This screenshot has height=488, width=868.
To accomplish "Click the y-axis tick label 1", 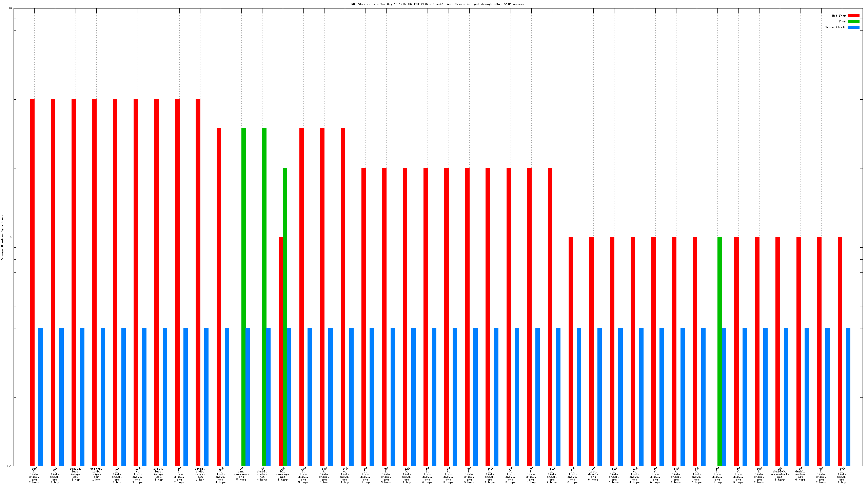I will pos(11,237).
